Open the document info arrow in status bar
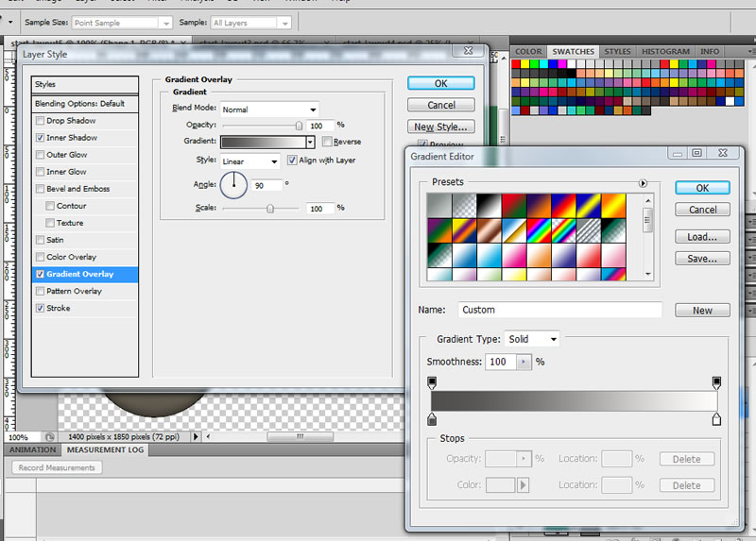This screenshot has width=756, height=541. (196, 437)
